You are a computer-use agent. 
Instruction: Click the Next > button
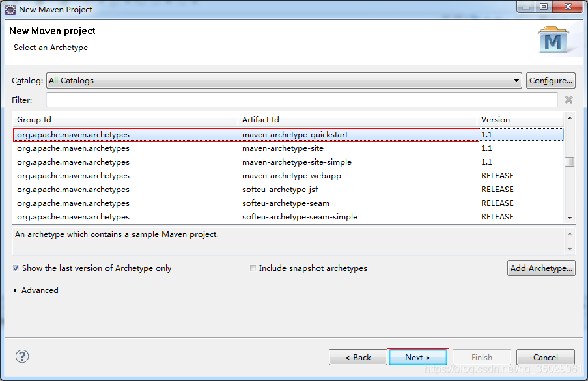(x=418, y=358)
